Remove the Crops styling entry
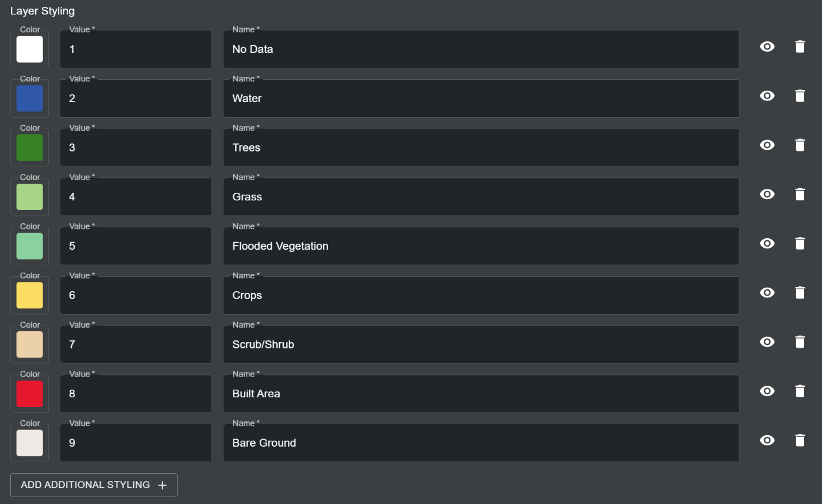The image size is (822, 504). tap(800, 293)
